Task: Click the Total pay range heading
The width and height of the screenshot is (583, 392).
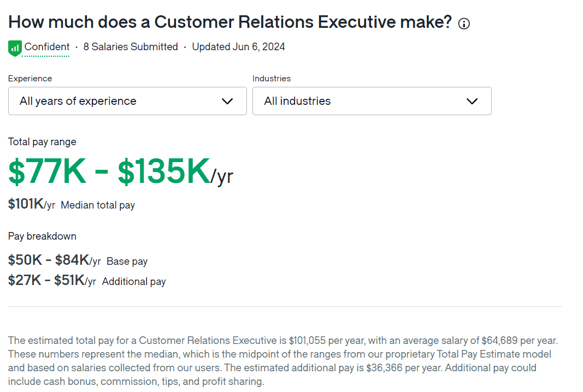Action: click(42, 141)
